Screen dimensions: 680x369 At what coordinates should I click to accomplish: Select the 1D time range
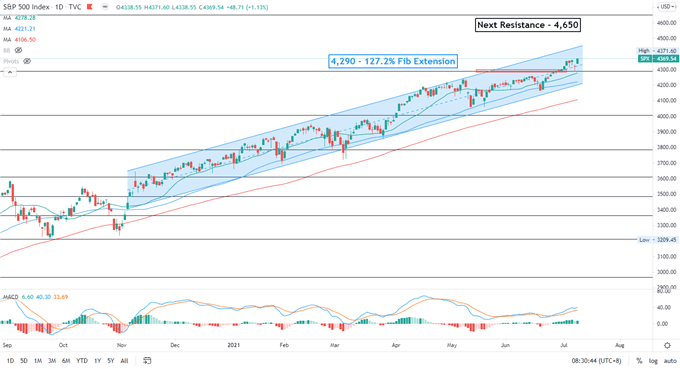coord(10,360)
